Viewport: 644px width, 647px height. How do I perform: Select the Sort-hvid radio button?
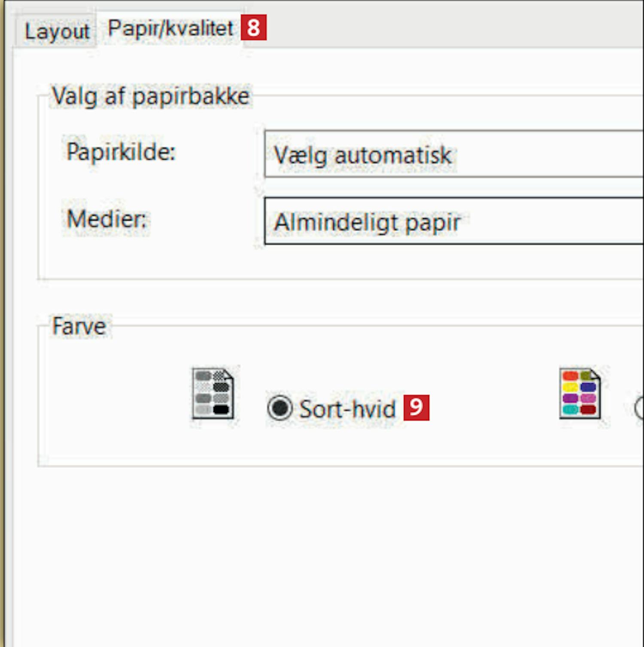click(x=280, y=408)
